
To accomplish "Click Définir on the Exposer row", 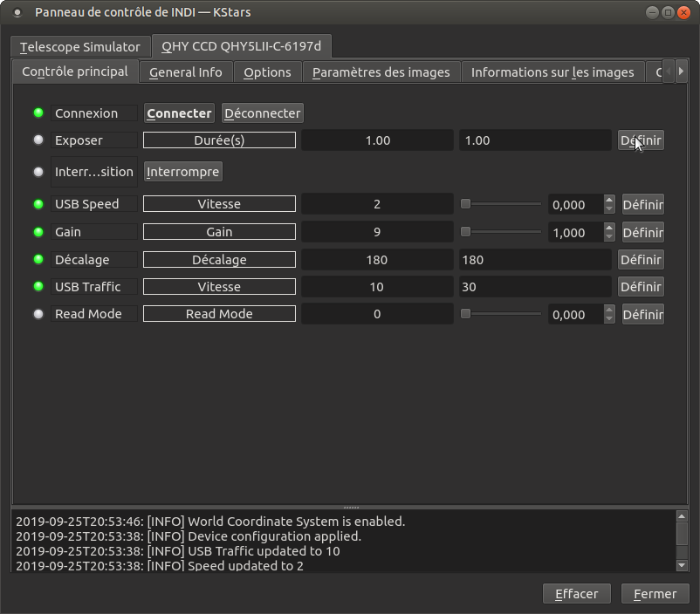I will (641, 140).
